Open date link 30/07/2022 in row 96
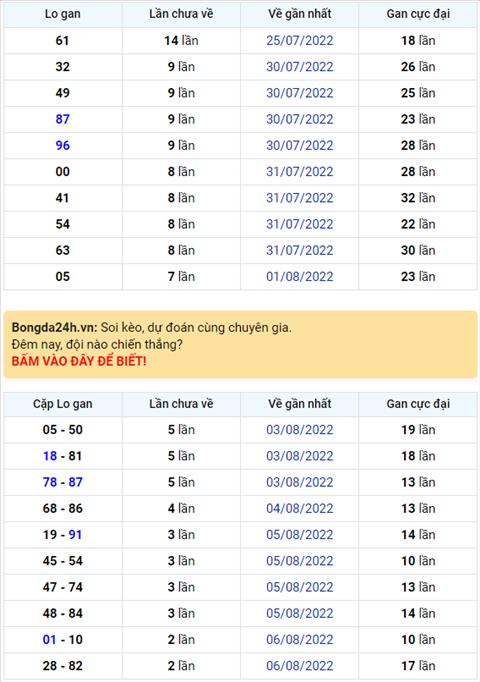This screenshot has height=682, width=480. coord(300,145)
